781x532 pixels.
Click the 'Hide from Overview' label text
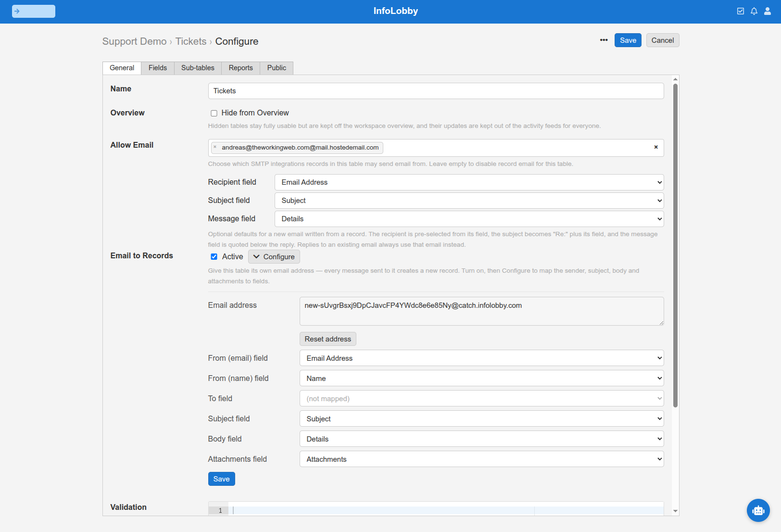[255, 113]
